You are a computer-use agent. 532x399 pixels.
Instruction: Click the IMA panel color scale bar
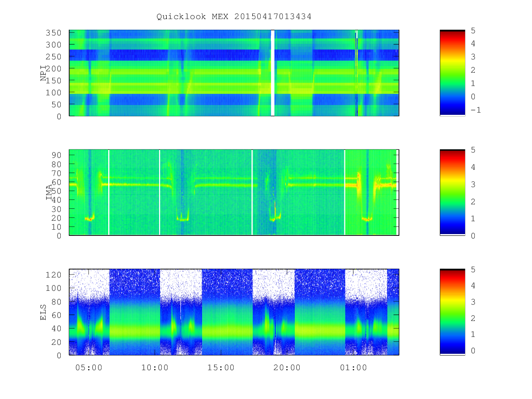452,192
